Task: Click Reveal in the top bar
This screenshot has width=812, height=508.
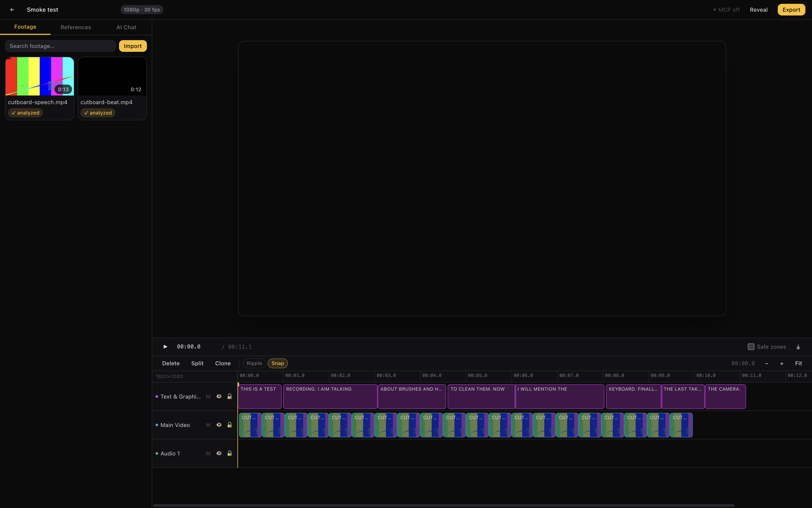Action: click(759, 10)
